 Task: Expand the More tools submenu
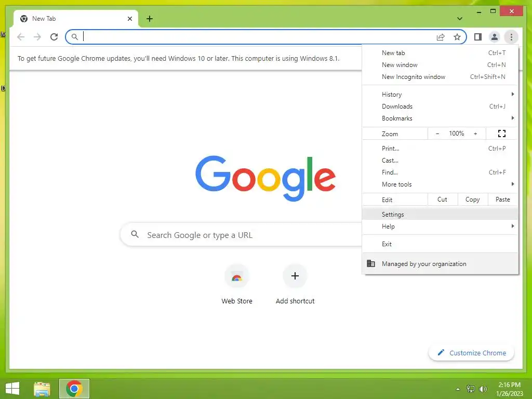441,184
